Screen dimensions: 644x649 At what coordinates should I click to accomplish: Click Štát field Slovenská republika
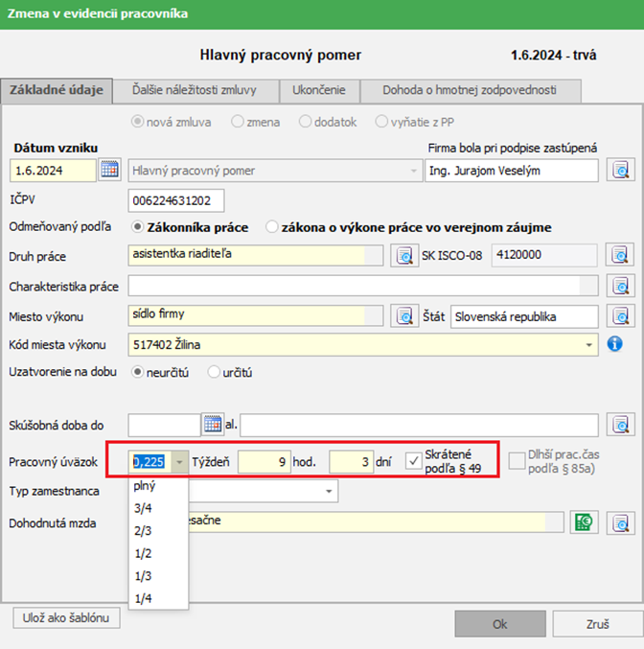(x=524, y=316)
